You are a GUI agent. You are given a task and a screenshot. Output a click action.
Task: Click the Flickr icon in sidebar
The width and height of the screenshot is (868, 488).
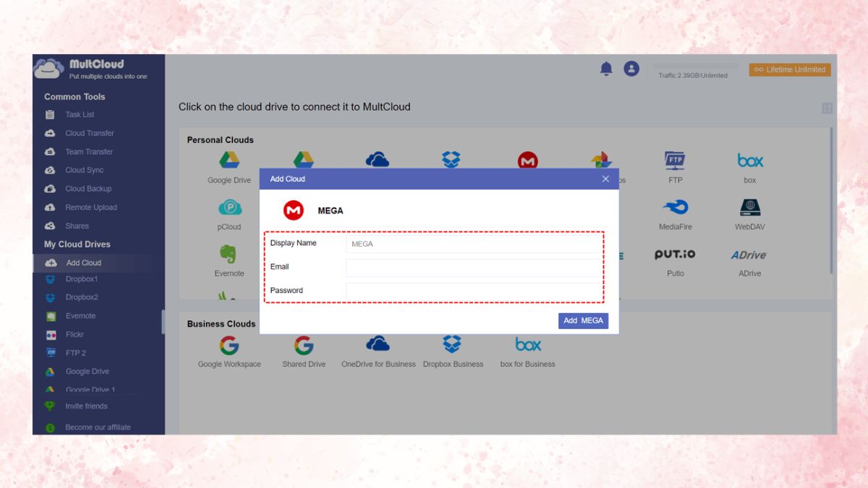pos(51,335)
